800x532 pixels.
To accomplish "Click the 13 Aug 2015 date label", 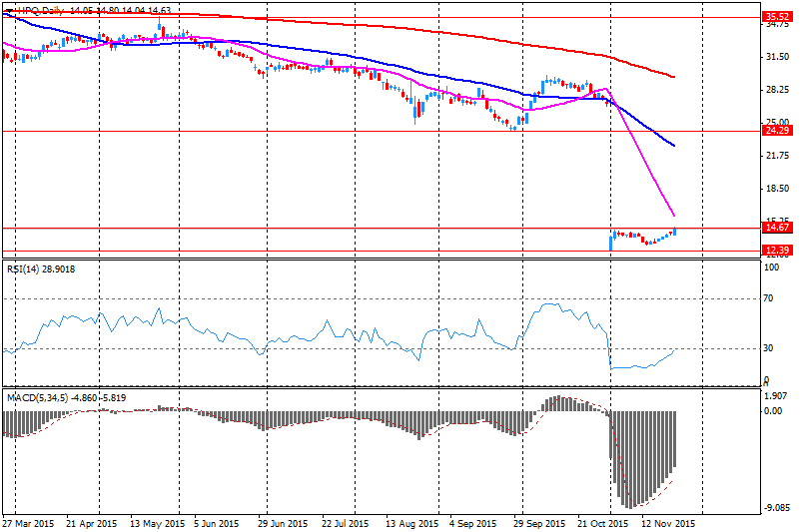I will 411,524.
